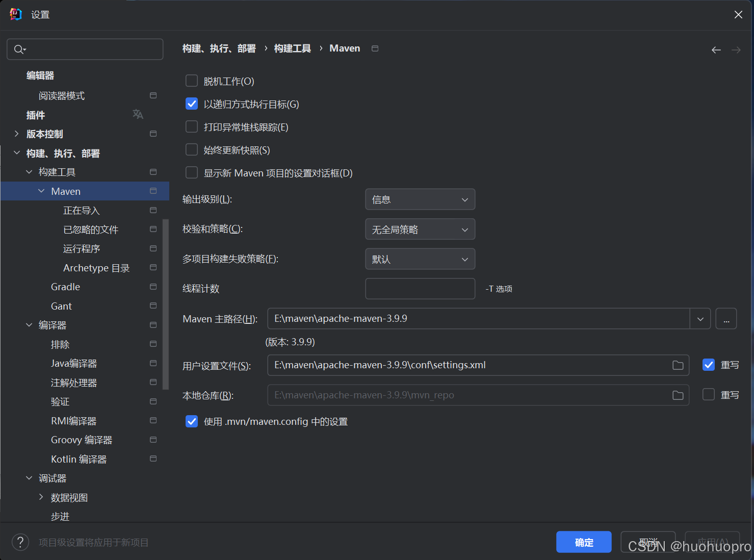This screenshot has height=560, width=754.
Task: Browse folder for 用户设置文件 path
Action: [x=678, y=365]
